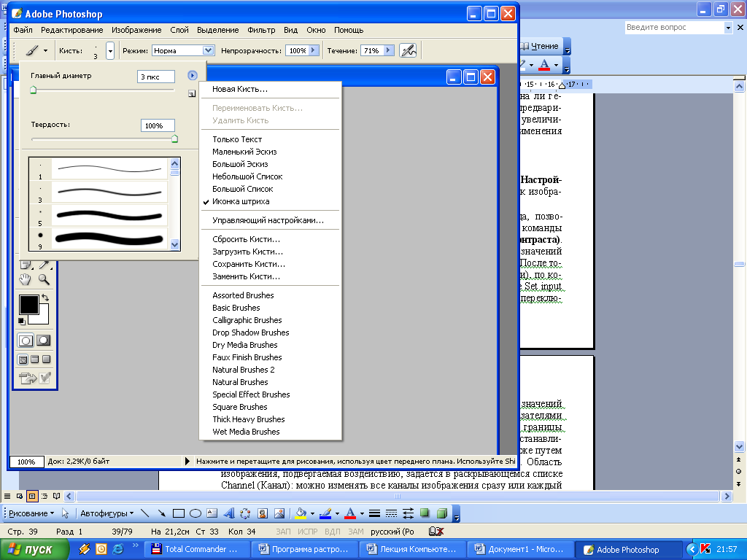The width and height of the screenshot is (747, 560).
Task: Load Calligraphic Brushes set
Action: [x=270, y=321]
